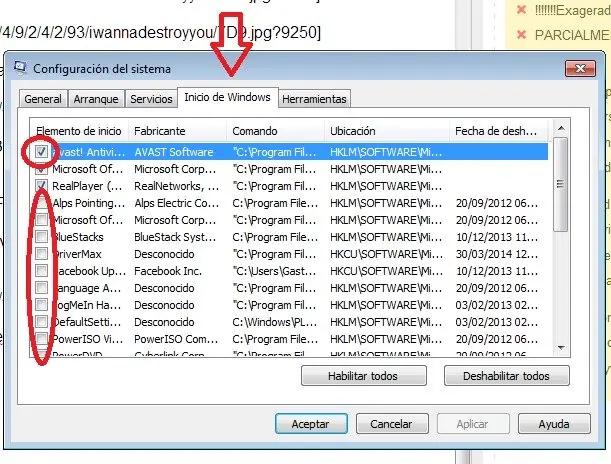Sort by Fecha de desh... column header
The image size is (611, 464).
pos(498,131)
